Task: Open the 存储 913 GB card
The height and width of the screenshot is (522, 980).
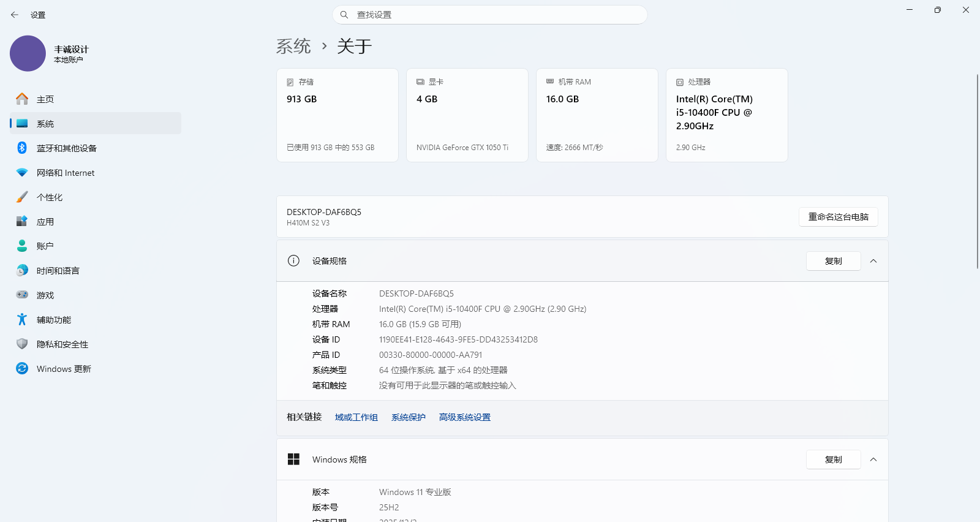Action: 337,115
